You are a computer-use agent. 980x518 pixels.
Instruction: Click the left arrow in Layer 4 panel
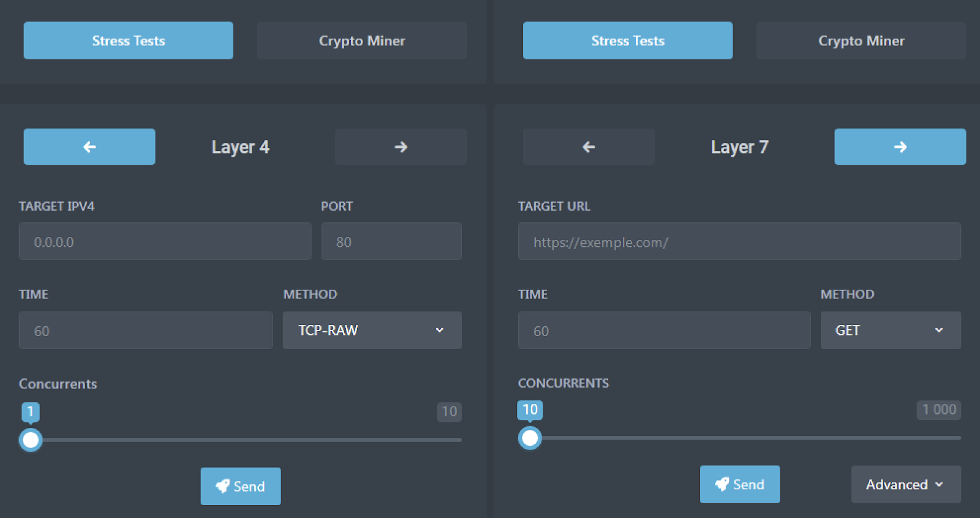click(89, 147)
